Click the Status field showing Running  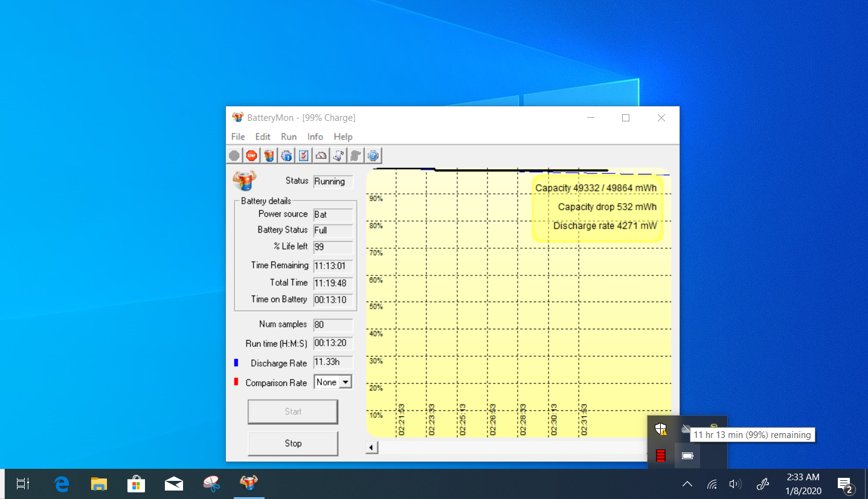333,181
